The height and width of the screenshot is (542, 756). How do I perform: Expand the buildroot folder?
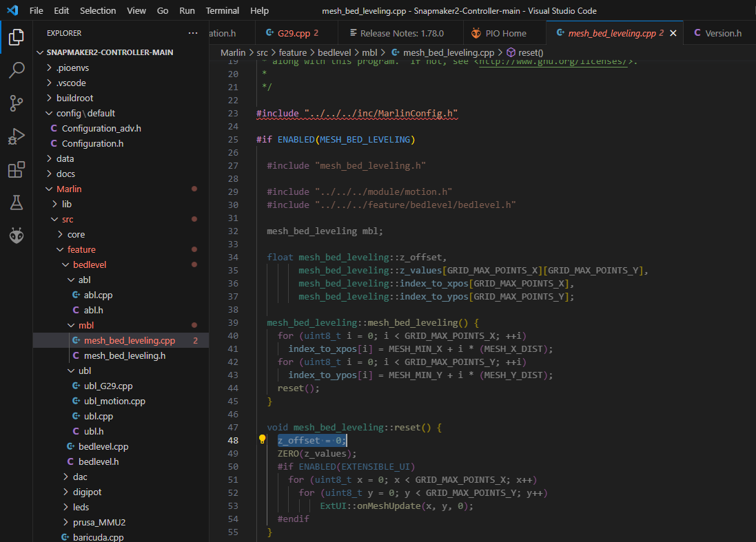click(49, 98)
